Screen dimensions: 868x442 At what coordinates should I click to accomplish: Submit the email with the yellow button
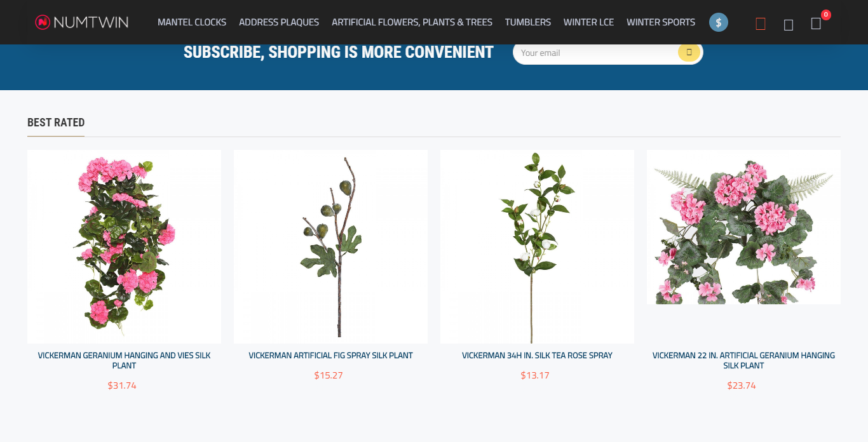689,52
